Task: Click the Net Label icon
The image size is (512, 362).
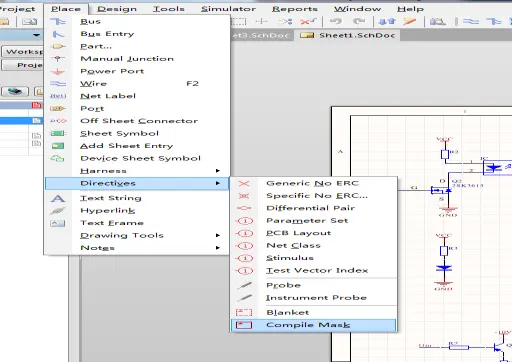Action: pyautogui.click(x=58, y=96)
